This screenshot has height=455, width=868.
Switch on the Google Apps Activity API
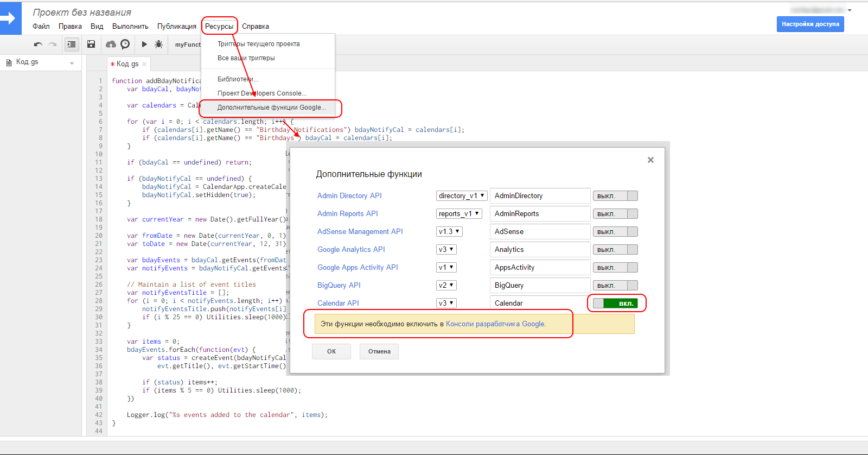tap(615, 268)
